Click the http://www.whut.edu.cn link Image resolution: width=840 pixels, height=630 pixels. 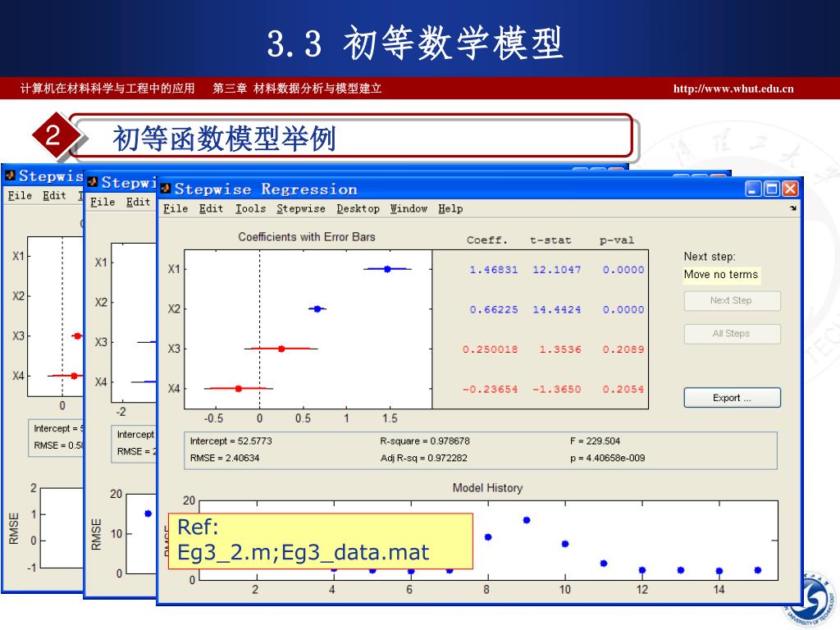click(733, 89)
